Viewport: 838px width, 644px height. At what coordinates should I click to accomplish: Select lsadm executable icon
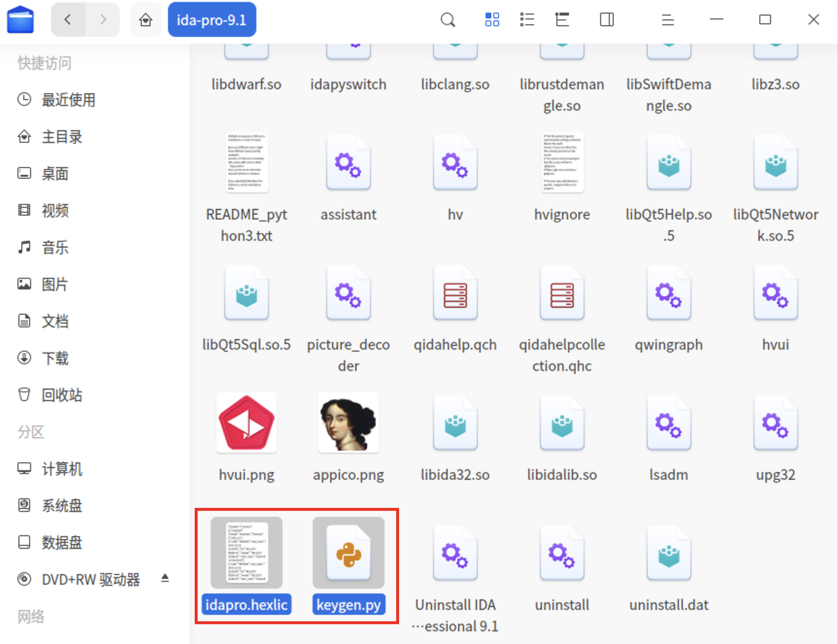pos(669,423)
